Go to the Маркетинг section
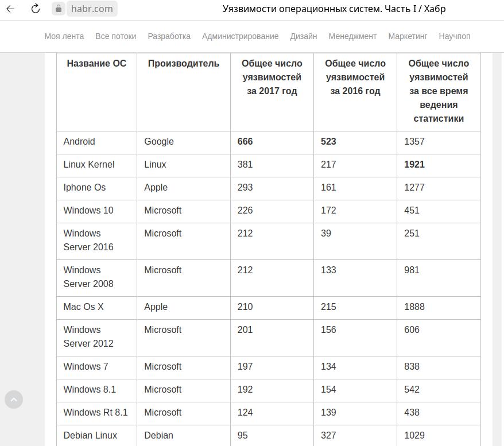Image resolution: width=504 pixels, height=446 pixels. [408, 36]
